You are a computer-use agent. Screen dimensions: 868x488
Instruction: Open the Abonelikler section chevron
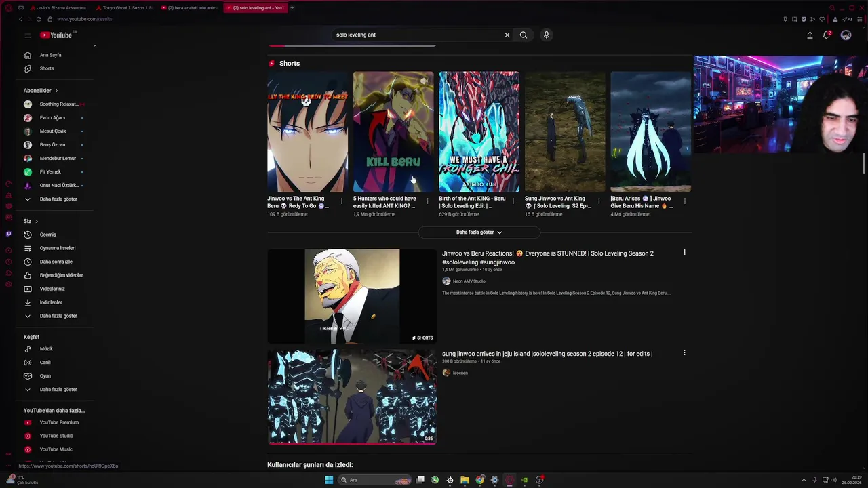tap(56, 91)
